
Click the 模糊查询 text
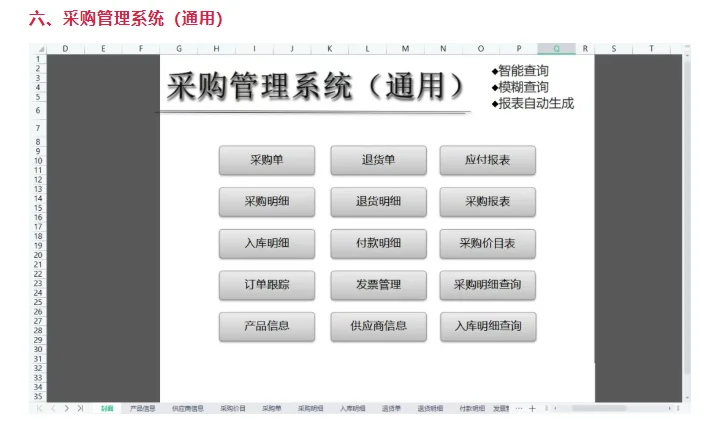pos(523,87)
